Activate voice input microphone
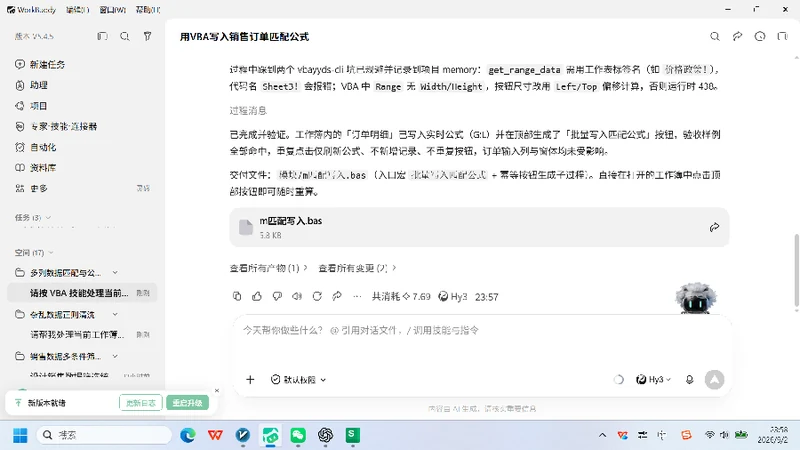The width and height of the screenshot is (800, 450). [689, 380]
